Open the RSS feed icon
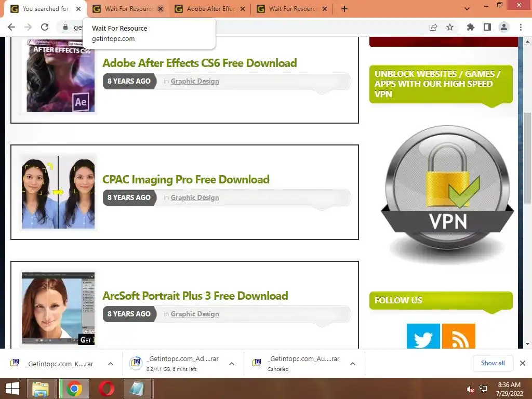The image size is (532, 399). pos(458,336)
